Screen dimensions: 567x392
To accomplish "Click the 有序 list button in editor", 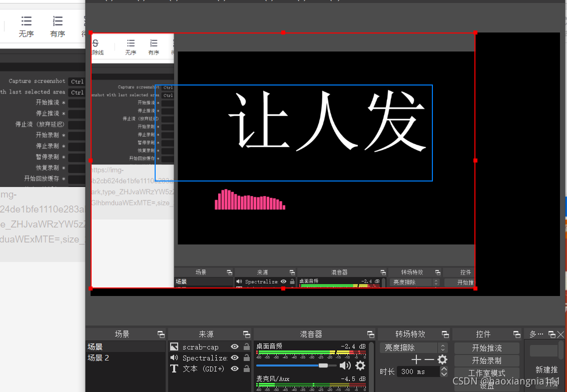I will [x=58, y=26].
